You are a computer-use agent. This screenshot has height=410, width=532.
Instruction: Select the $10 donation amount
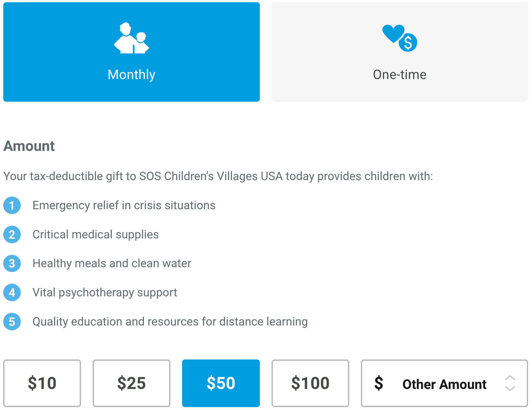[x=42, y=383]
